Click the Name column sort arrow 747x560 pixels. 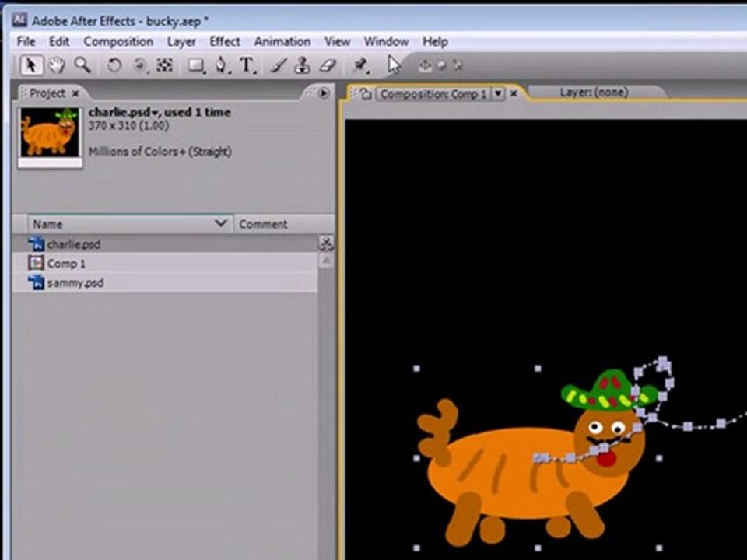coord(220,223)
